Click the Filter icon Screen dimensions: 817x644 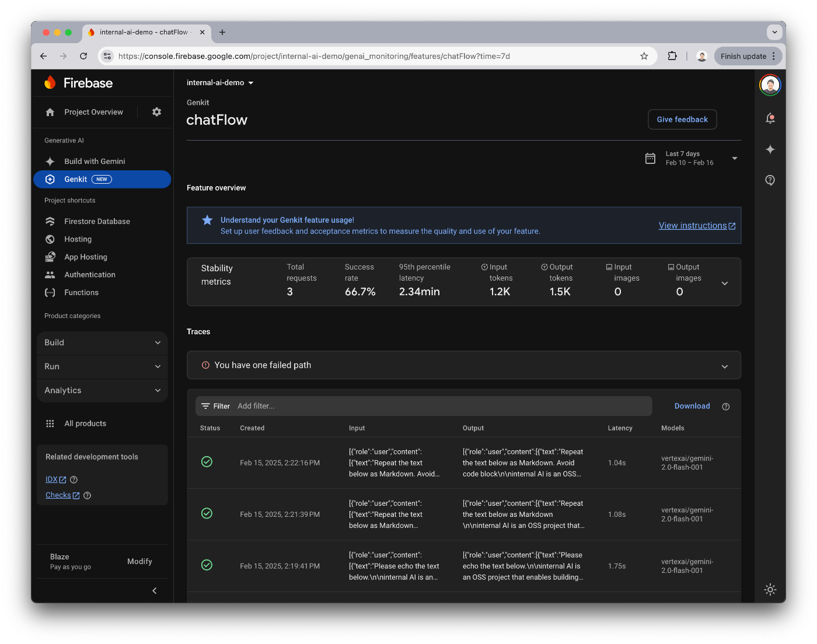pyautogui.click(x=205, y=406)
